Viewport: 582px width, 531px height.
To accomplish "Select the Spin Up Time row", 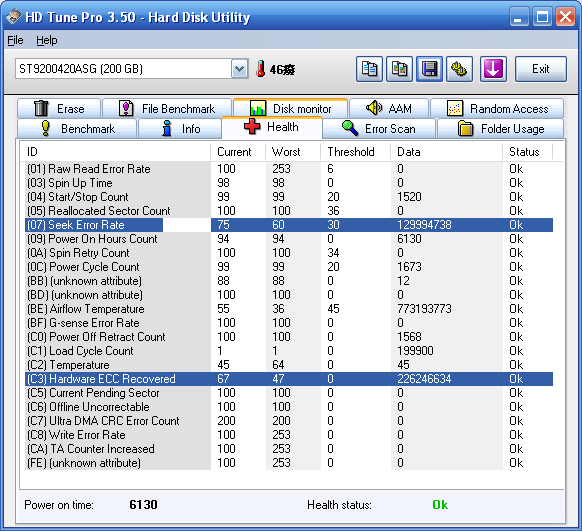I will pos(289,183).
